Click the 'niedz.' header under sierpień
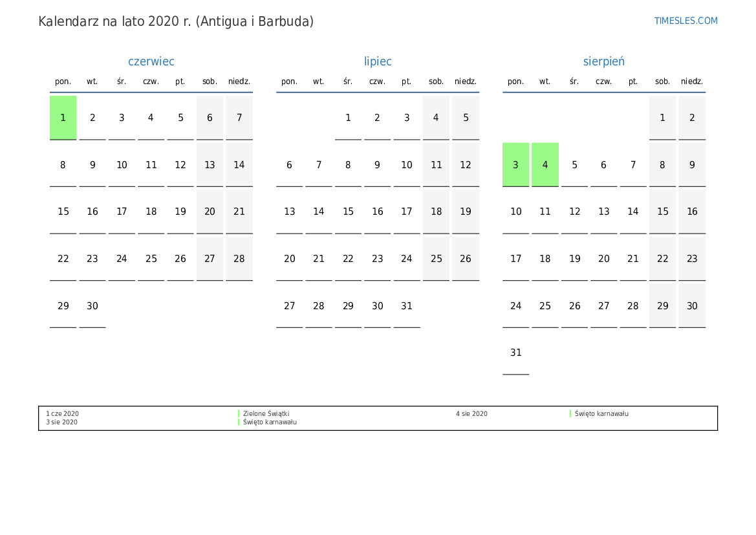Screen dimensions: 756x535 691,82
